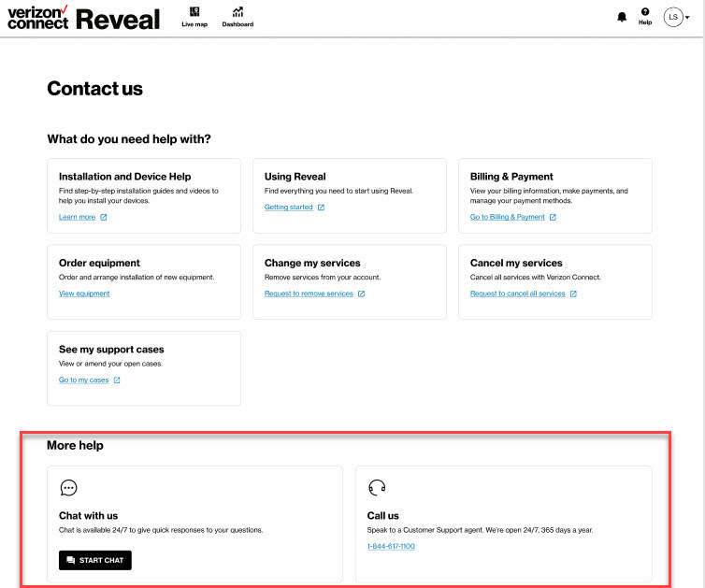Open the Getting started link

288,208
